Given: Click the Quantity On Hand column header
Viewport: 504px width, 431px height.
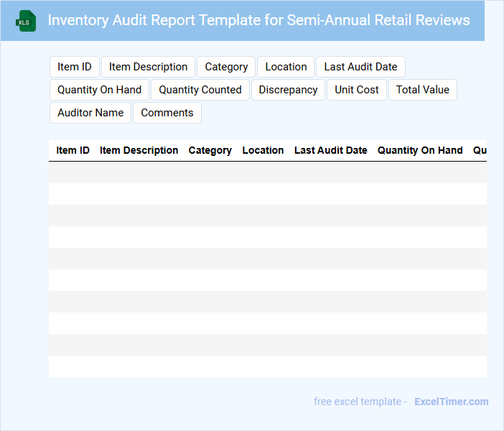Looking at the screenshot, I should pos(420,150).
